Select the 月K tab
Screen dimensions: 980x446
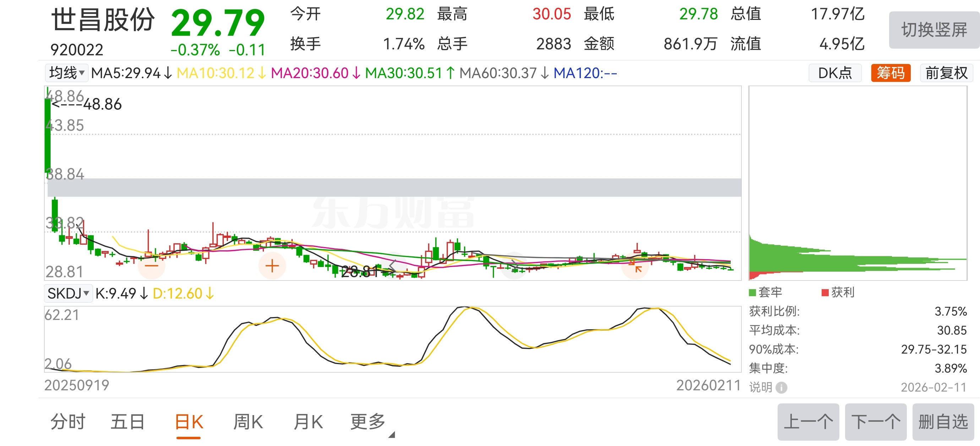(x=308, y=421)
